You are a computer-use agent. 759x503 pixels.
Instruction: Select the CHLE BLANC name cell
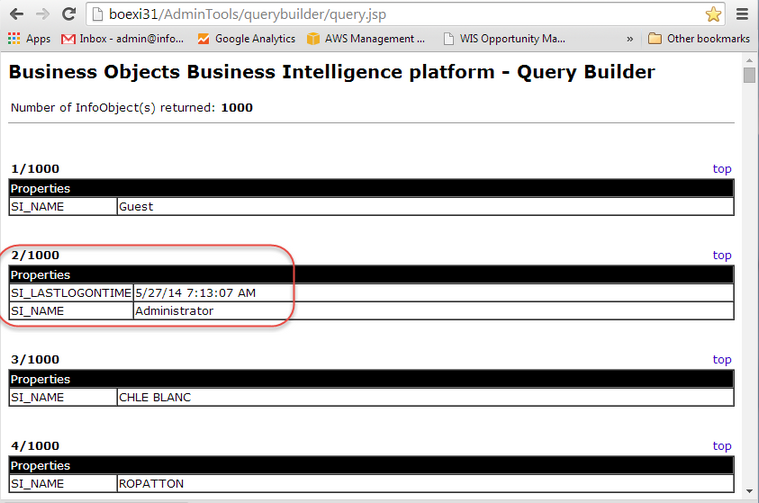425,397
